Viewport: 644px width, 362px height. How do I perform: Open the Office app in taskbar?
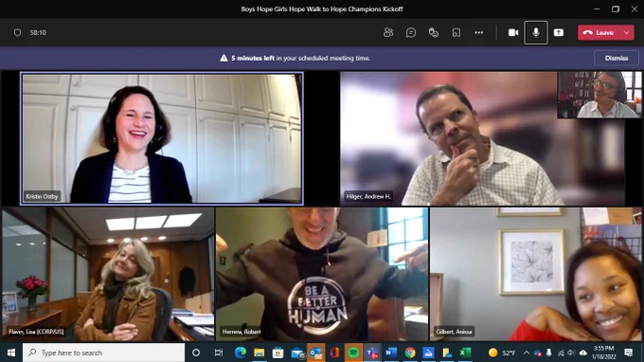click(x=334, y=353)
